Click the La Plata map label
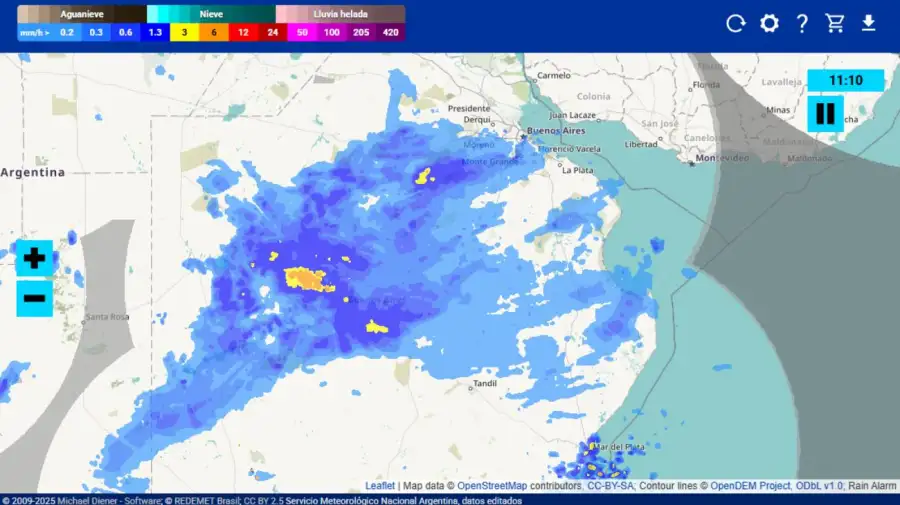Image resolution: width=900 pixels, height=505 pixels. point(578,170)
